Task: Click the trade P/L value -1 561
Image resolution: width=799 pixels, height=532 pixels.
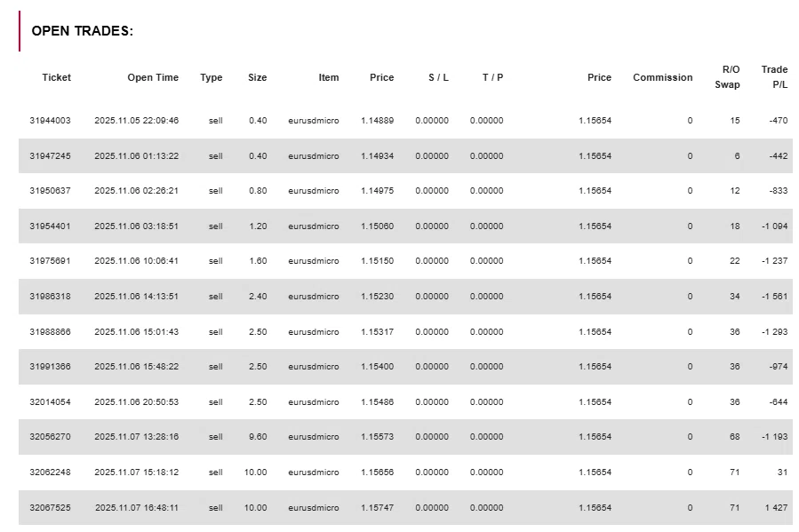Action: (774, 297)
